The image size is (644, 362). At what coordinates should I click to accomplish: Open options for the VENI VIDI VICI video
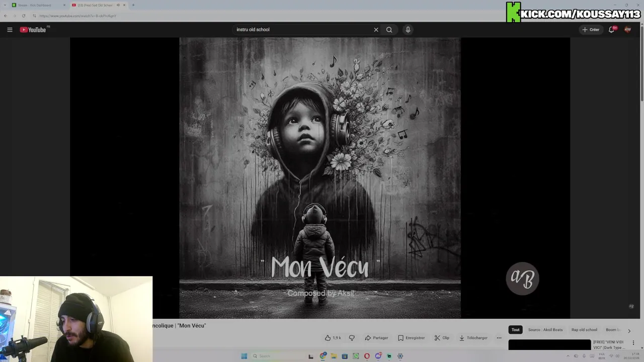pos(633,343)
